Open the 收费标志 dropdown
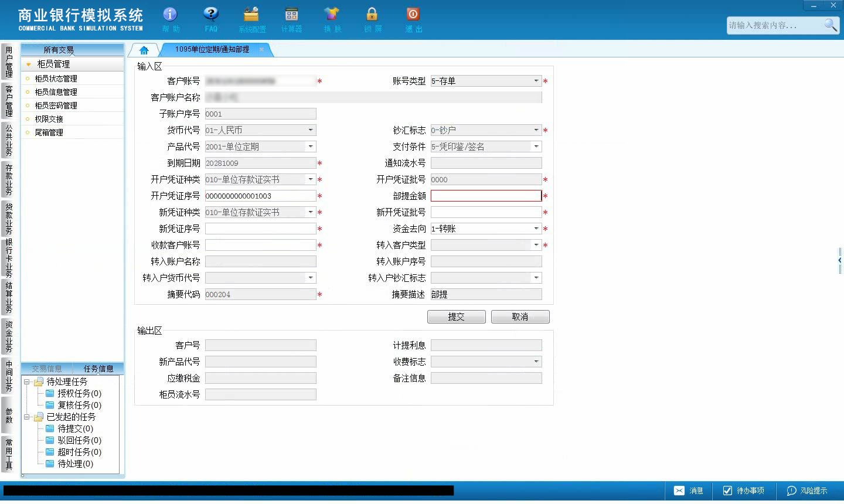Image resolution: width=844 pixels, height=504 pixels. (536, 362)
